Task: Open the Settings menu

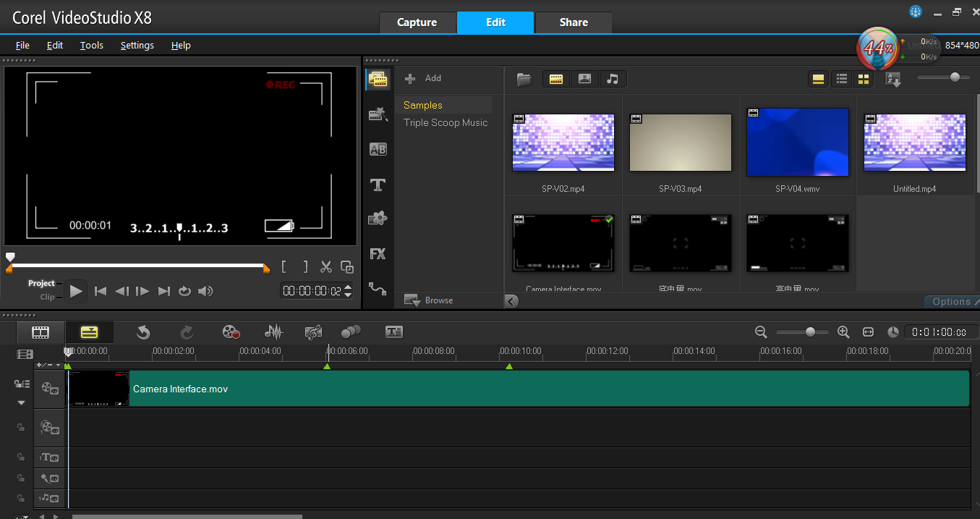Action: 137,45
